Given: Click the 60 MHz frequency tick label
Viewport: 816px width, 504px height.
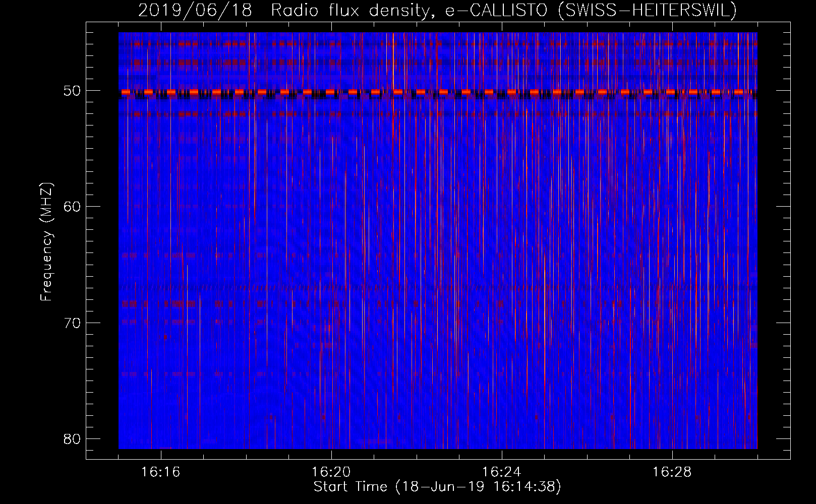Looking at the screenshot, I should [x=72, y=207].
